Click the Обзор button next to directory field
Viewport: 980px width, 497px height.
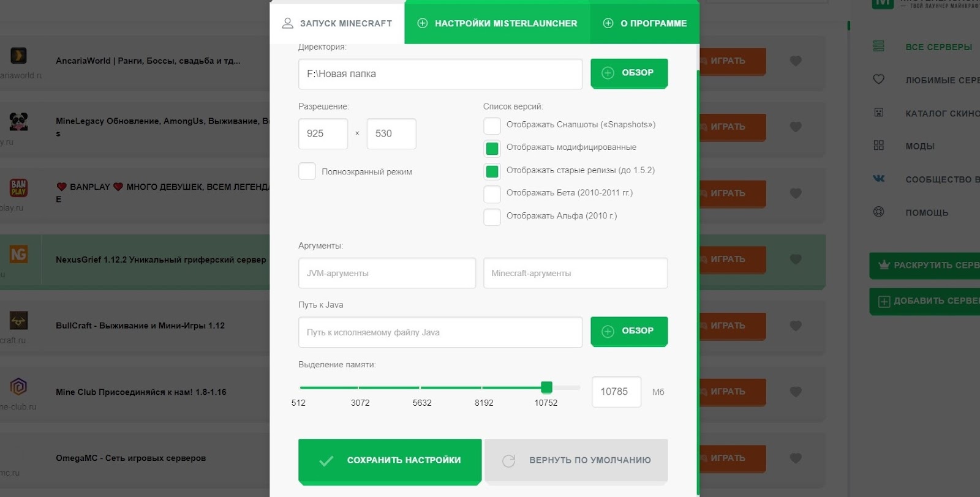tap(629, 73)
